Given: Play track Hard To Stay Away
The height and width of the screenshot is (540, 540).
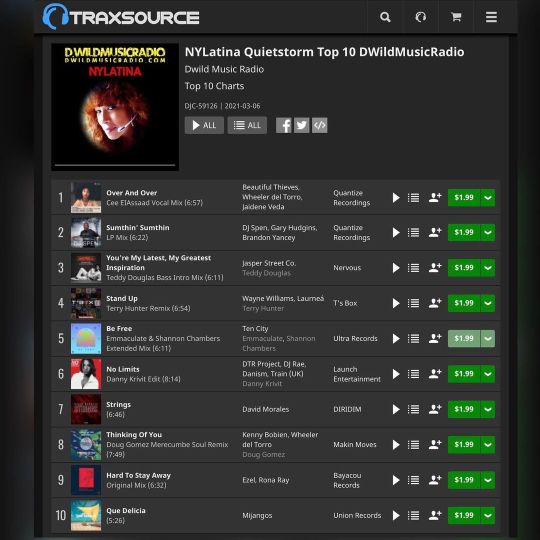Looking at the screenshot, I should [x=396, y=480].
